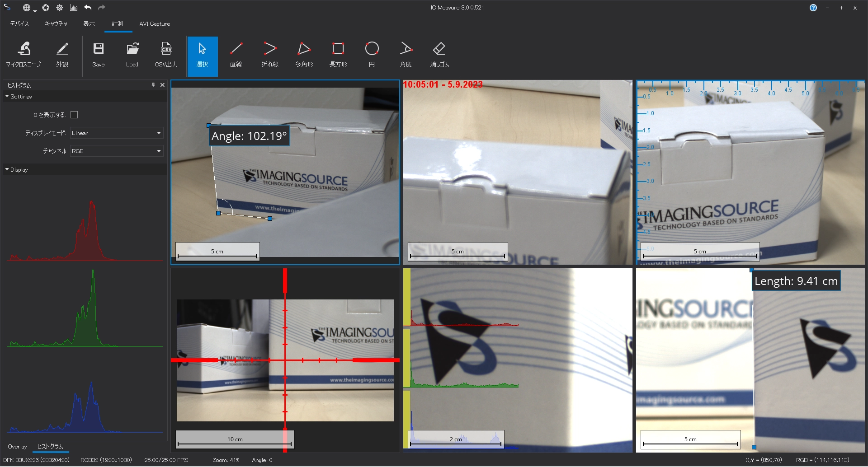The width and height of the screenshot is (868, 467).
Task: Click the green channel histogram graph
Action: (85, 308)
